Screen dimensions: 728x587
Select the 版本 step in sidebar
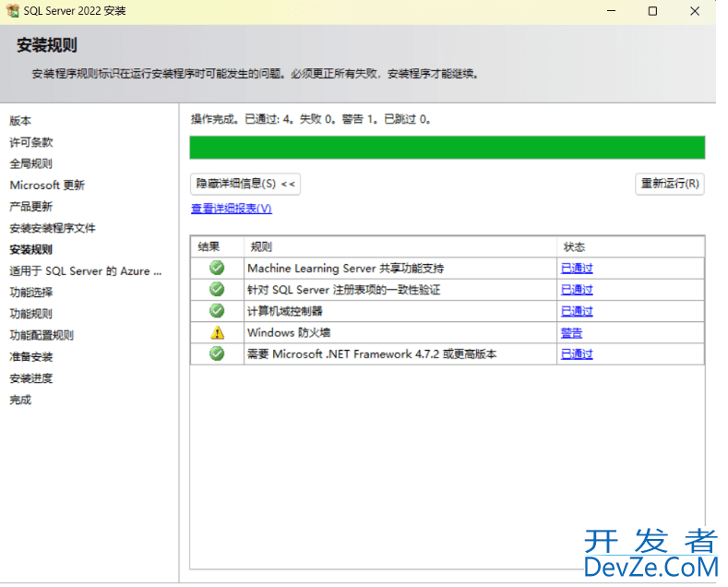20,121
